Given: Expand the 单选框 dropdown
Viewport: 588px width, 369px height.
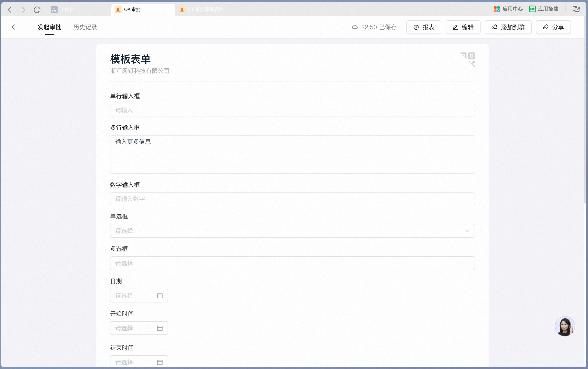Looking at the screenshot, I should pos(292,231).
